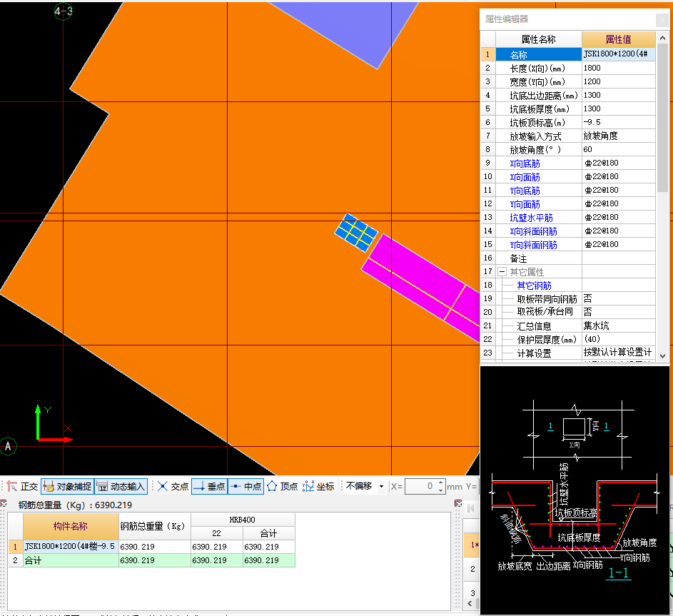Open the Y向斜面钢筋 property link

pos(534,245)
